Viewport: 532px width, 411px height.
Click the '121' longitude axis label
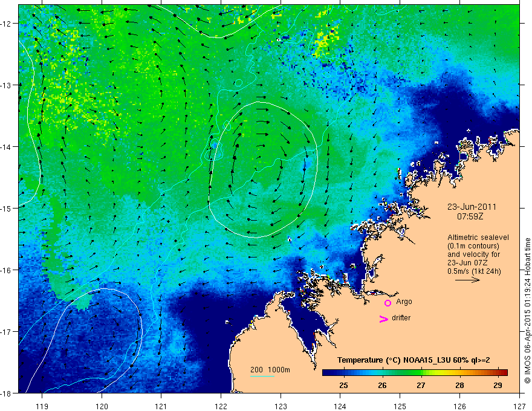tap(161, 406)
